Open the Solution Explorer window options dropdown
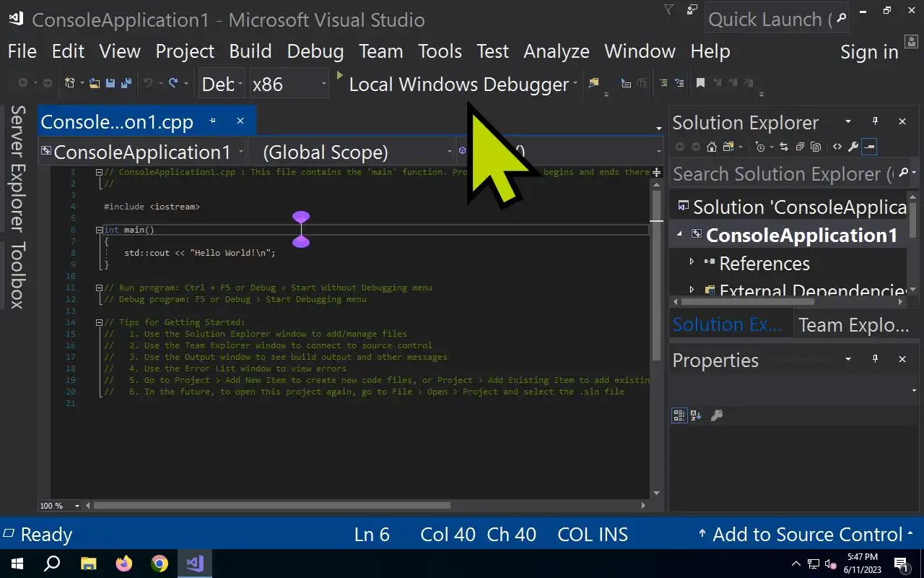This screenshot has width=924, height=578. pos(848,121)
